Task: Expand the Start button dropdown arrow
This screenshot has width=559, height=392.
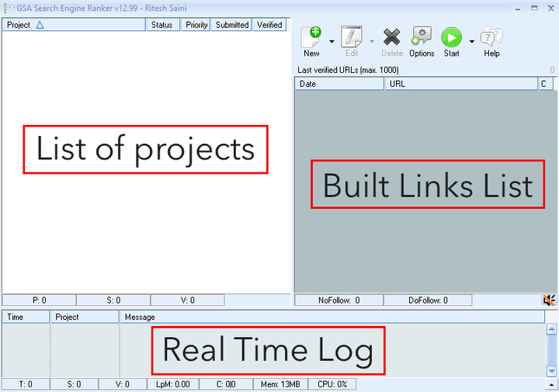Action: pyautogui.click(x=471, y=42)
